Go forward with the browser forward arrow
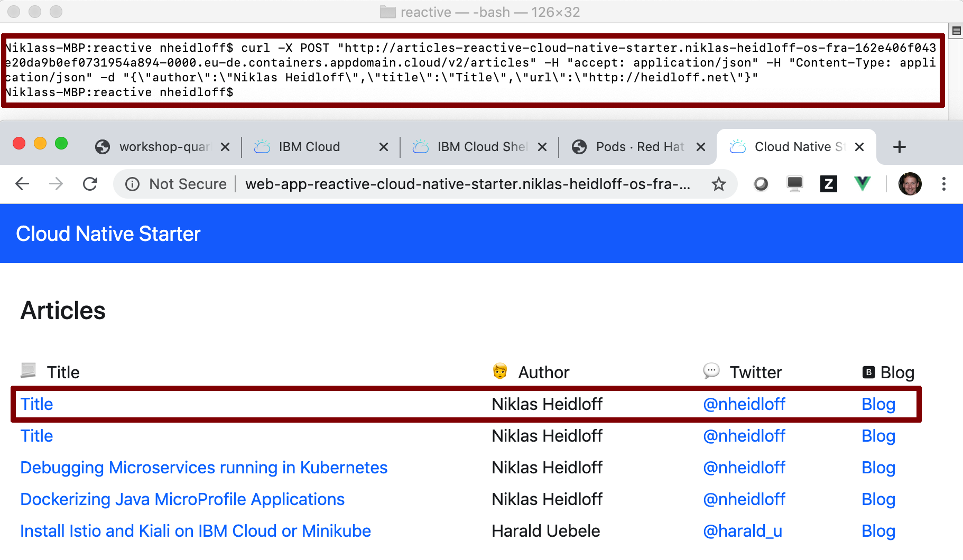The width and height of the screenshot is (963, 560). pyautogui.click(x=56, y=184)
